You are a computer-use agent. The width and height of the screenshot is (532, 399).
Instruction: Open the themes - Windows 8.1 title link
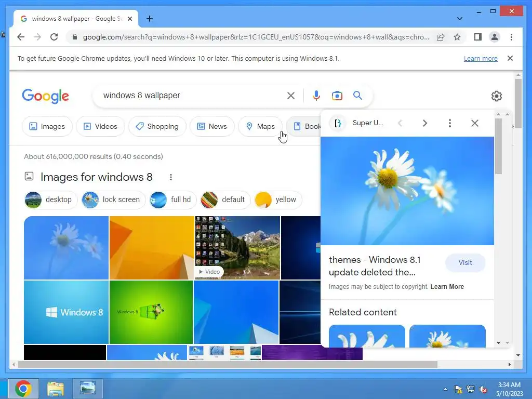coord(375,266)
